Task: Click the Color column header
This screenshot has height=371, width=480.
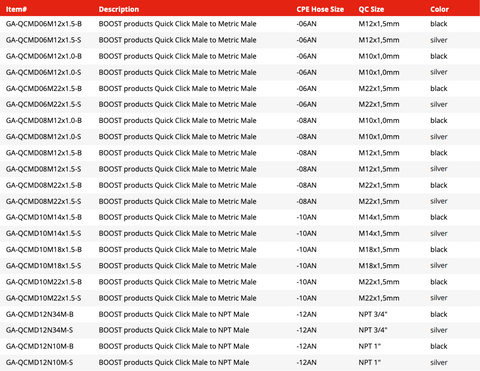Action: pyautogui.click(x=439, y=9)
